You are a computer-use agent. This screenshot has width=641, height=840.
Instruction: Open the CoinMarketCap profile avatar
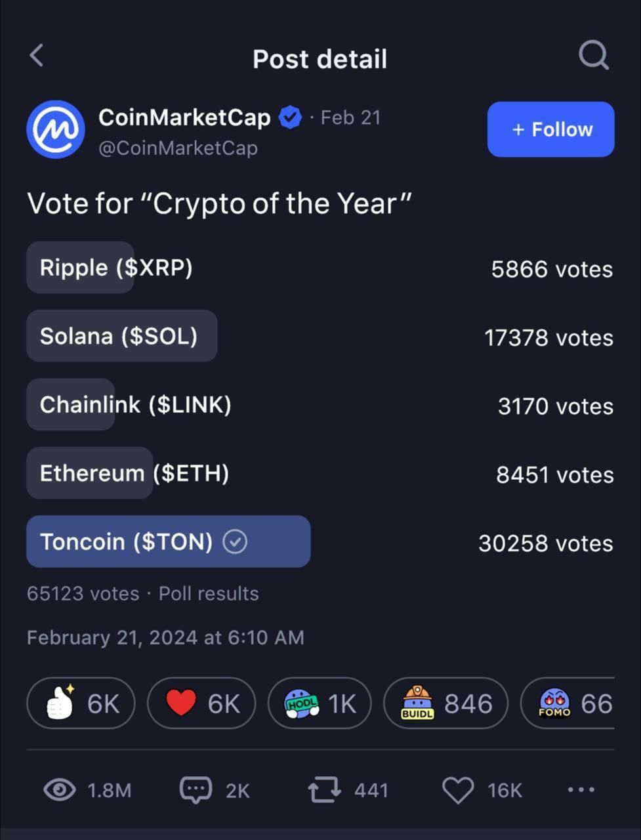(x=56, y=129)
